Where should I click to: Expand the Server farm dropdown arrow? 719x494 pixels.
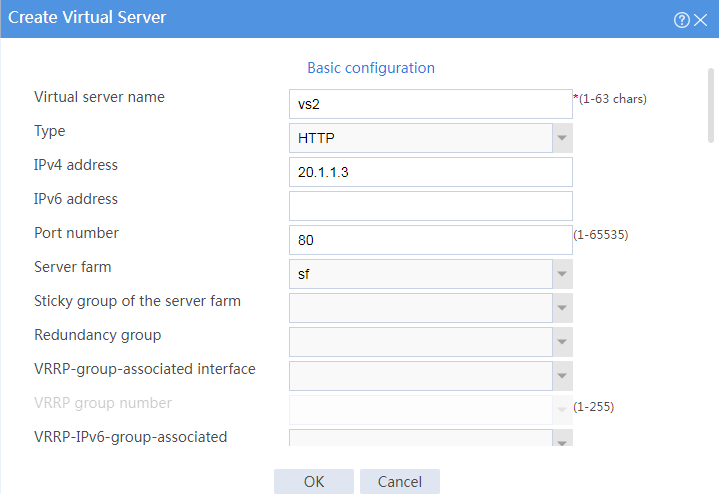click(562, 274)
